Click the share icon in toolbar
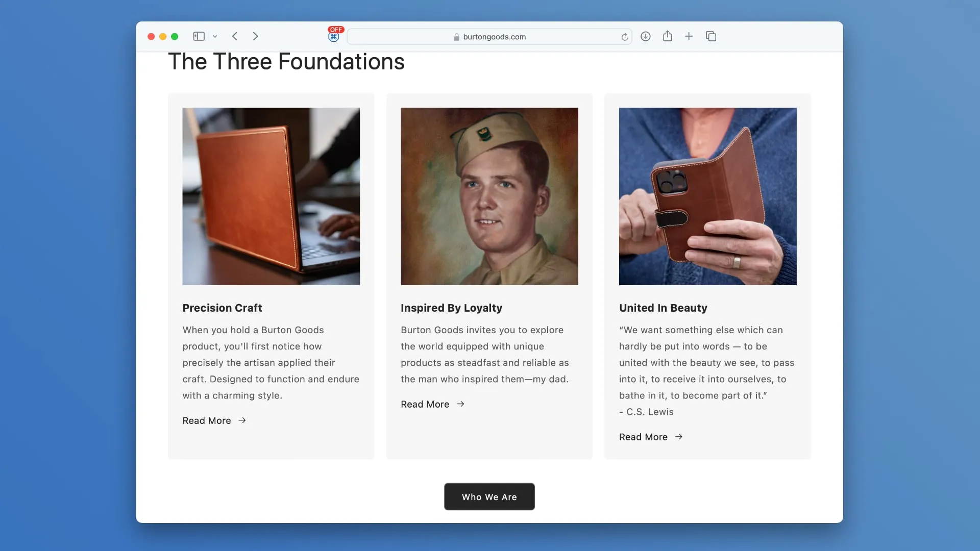The width and height of the screenshot is (980, 551). pos(667,36)
